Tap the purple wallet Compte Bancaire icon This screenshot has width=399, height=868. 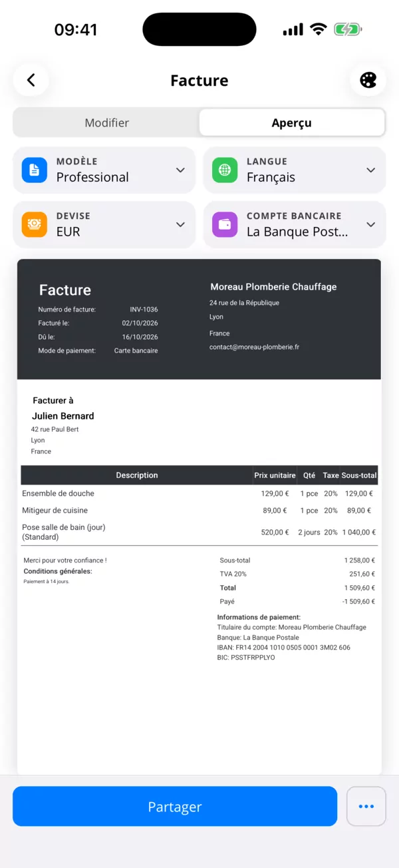click(x=225, y=224)
